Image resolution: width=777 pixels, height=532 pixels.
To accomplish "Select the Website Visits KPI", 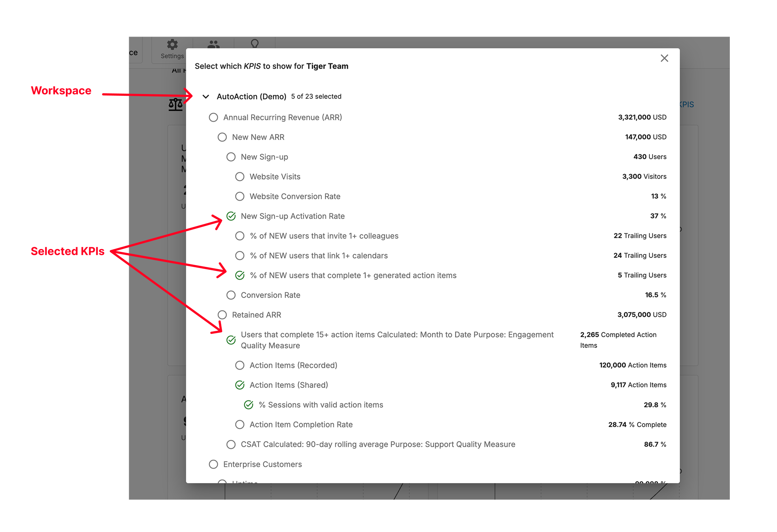I will pos(240,177).
